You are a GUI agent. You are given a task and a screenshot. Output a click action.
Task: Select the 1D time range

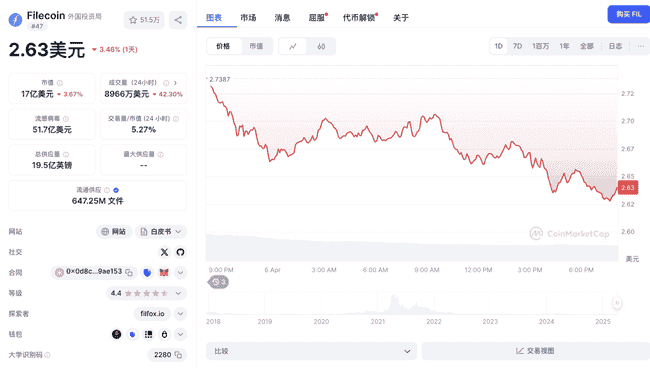click(499, 46)
